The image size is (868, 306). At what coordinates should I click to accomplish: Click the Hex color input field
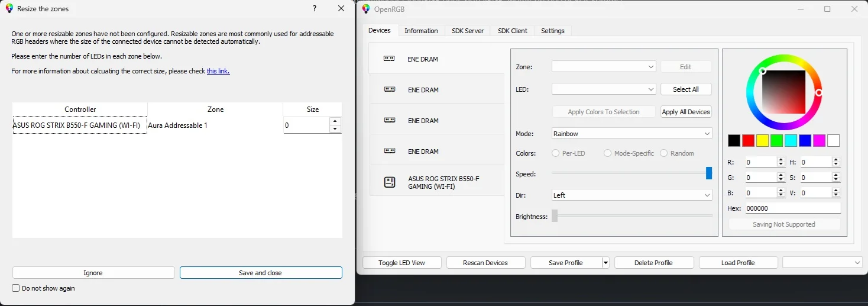(x=792, y=208)
